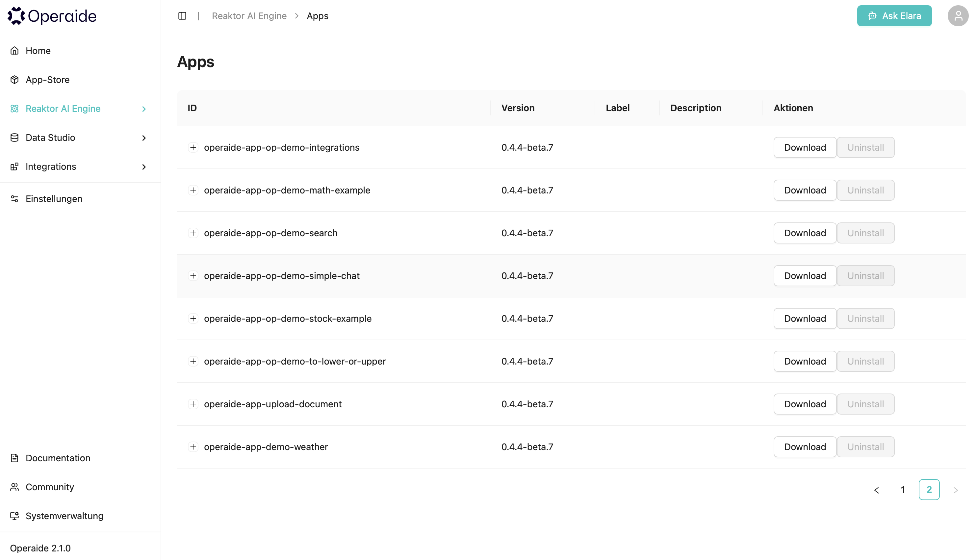Go to previous page arrow
Screen dimensions: 978x560
pyautogui.click(x=876, y=490)
